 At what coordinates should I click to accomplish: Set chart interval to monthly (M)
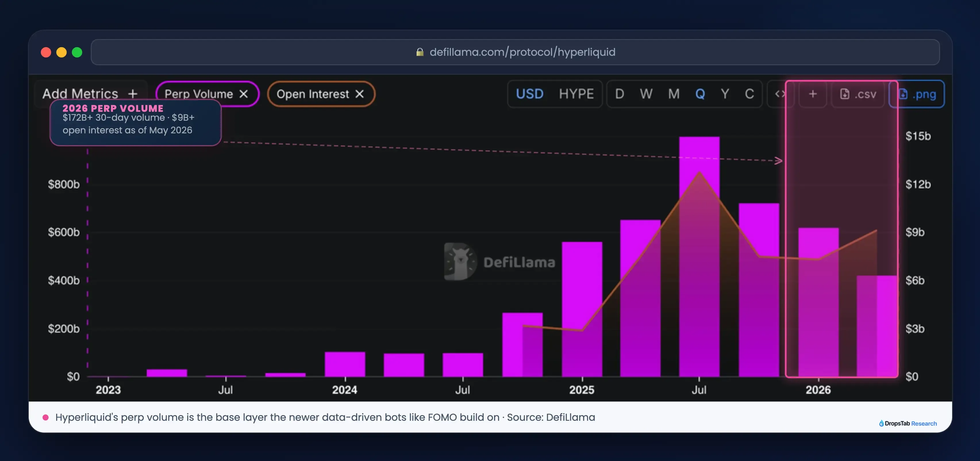click(x=674, y=94)
